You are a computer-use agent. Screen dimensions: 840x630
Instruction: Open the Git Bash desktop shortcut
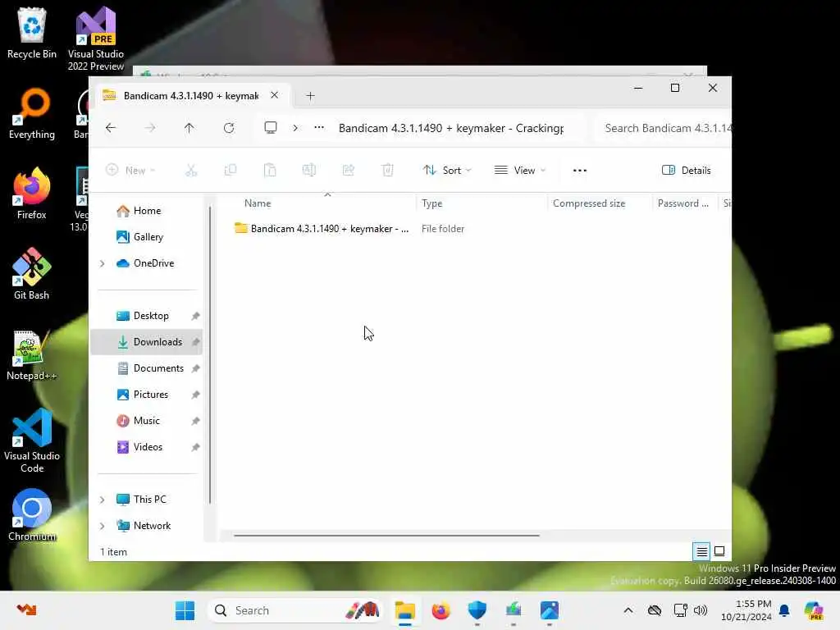coord(32,274)
